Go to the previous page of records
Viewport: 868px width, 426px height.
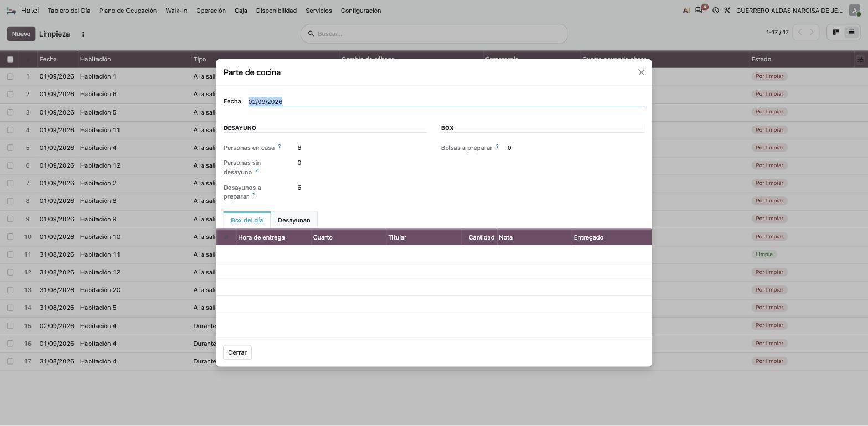(x=799, y=32)
